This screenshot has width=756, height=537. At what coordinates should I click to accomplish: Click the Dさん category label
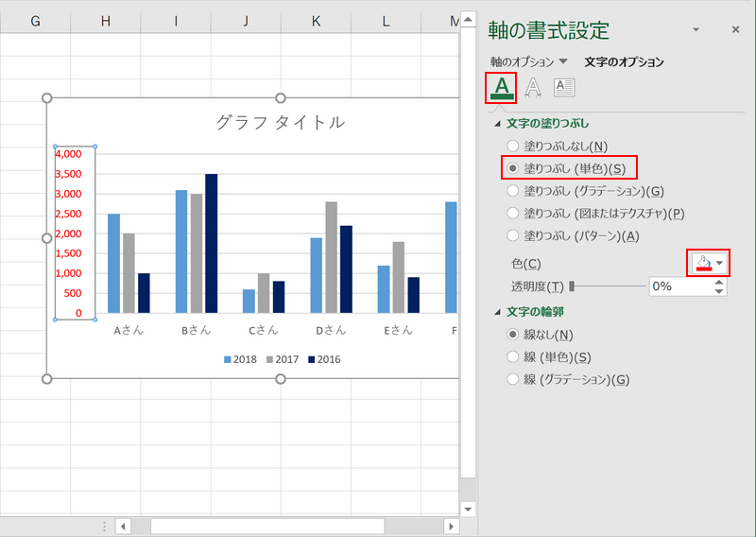tap(332, 331)
